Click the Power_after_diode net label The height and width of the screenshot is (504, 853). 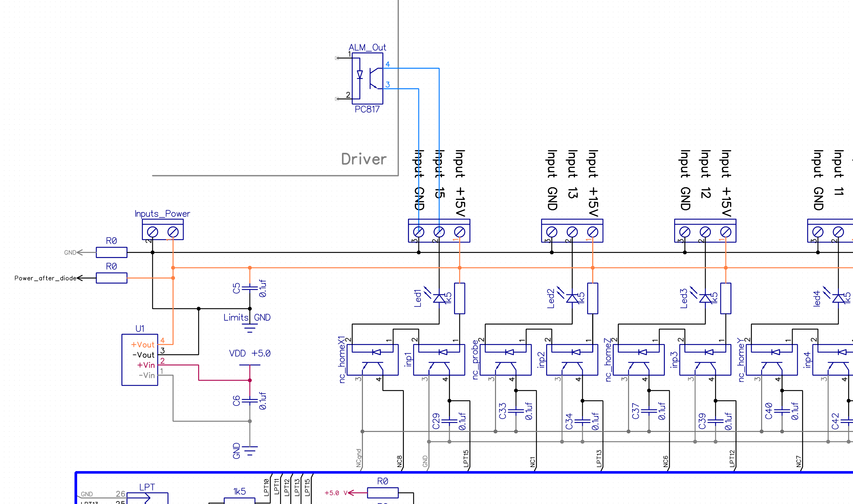click(45, 278)
